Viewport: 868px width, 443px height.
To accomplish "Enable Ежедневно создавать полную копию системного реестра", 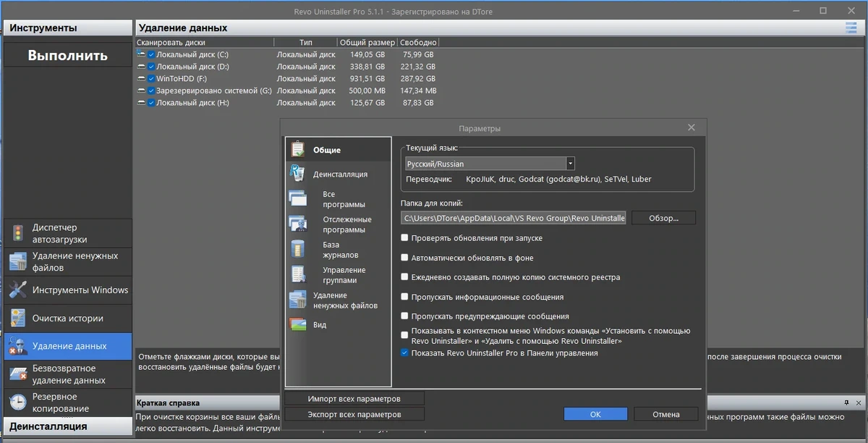I will 404,277.
